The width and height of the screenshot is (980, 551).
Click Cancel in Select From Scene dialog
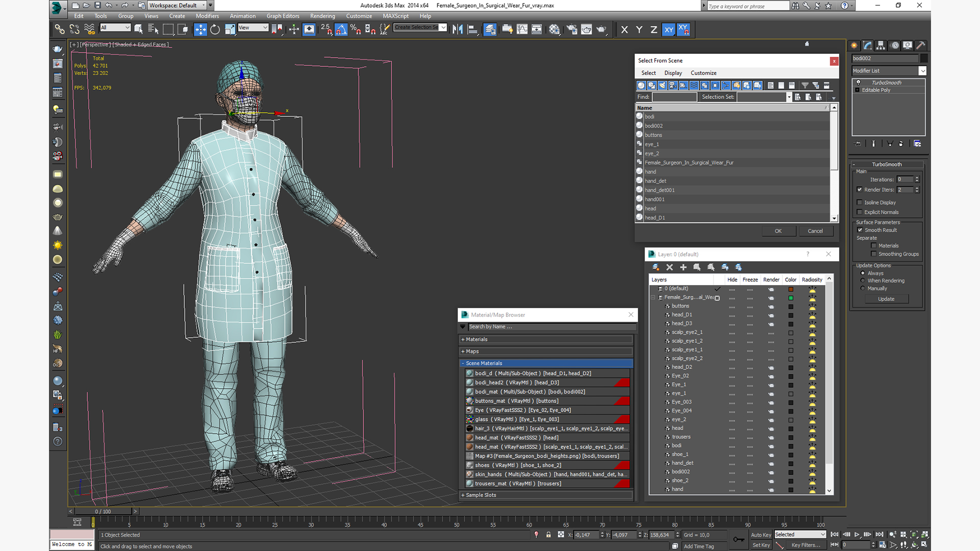click(815, 231)
